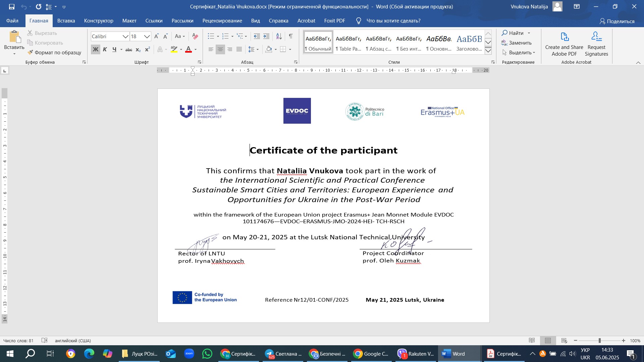Switch to the Вставка tab

[x=66, y=21]
